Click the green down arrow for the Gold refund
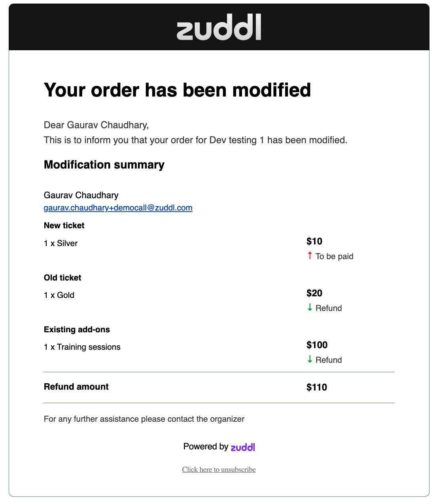The image size is (439, 504). click(310, 307)
